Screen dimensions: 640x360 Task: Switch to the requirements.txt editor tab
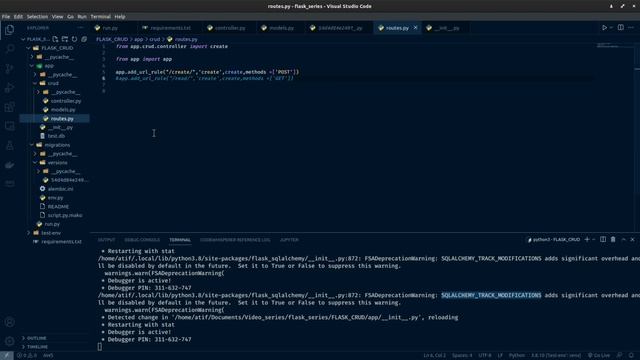[170, 28]
